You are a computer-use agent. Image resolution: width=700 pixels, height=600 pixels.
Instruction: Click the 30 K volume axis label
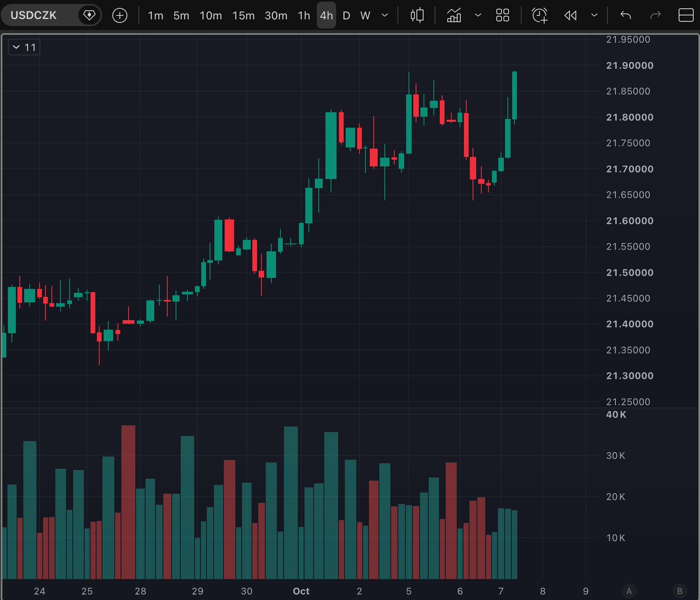615,456
